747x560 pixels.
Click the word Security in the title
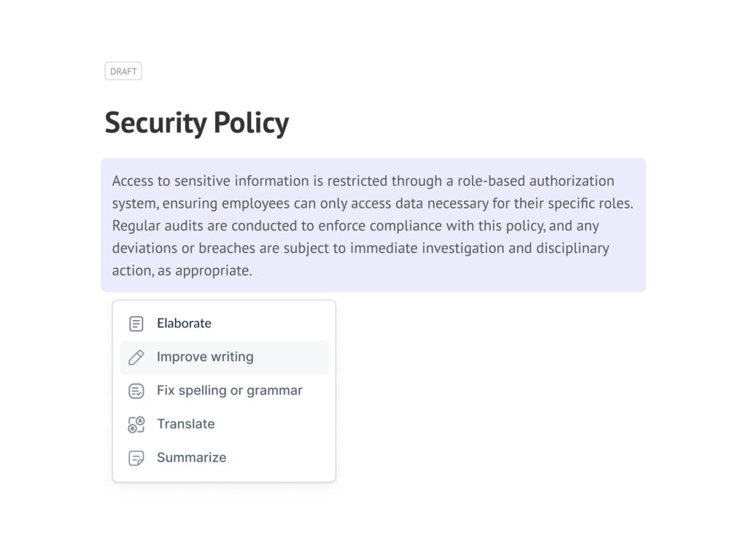(x=156, y=122)
